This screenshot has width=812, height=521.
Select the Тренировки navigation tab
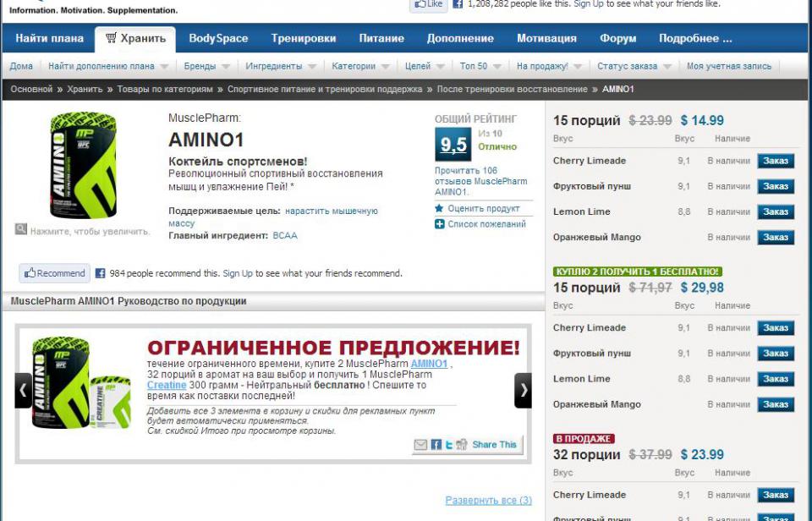303,38
